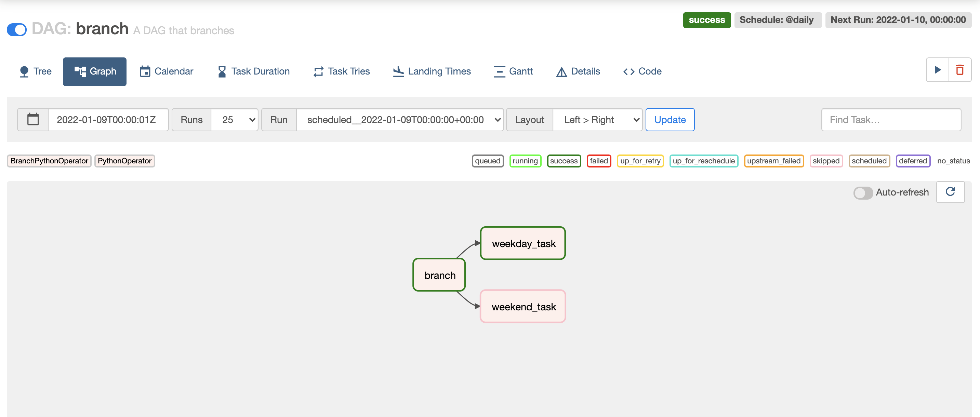Open the Tree view tab
The width and height of the screenshot is (980, 417).
tap(35, 71)
